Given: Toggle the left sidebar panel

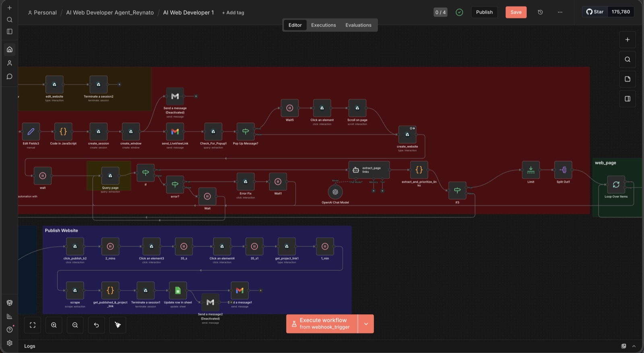Looking at the screenshot, I should click(x=10, y=31).
